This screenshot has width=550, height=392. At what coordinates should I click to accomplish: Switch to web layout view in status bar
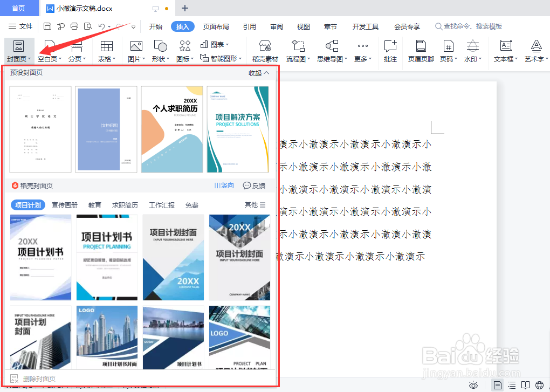[x=539, y=386]
